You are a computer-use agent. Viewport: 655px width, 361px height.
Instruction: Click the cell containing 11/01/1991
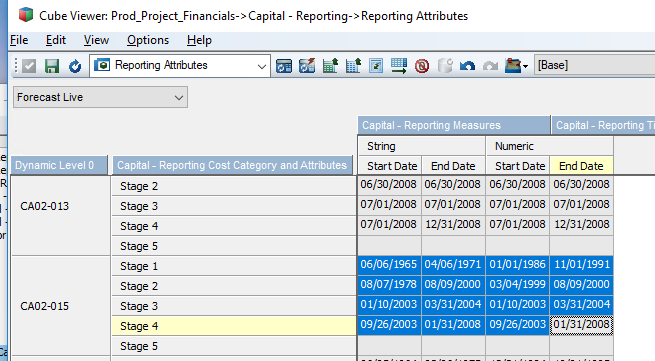[581, 264]
